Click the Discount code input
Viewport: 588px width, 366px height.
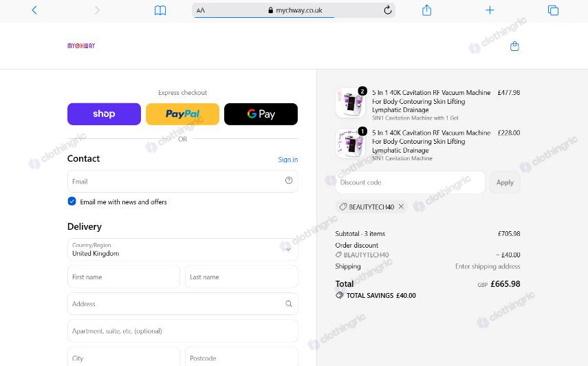411,182
